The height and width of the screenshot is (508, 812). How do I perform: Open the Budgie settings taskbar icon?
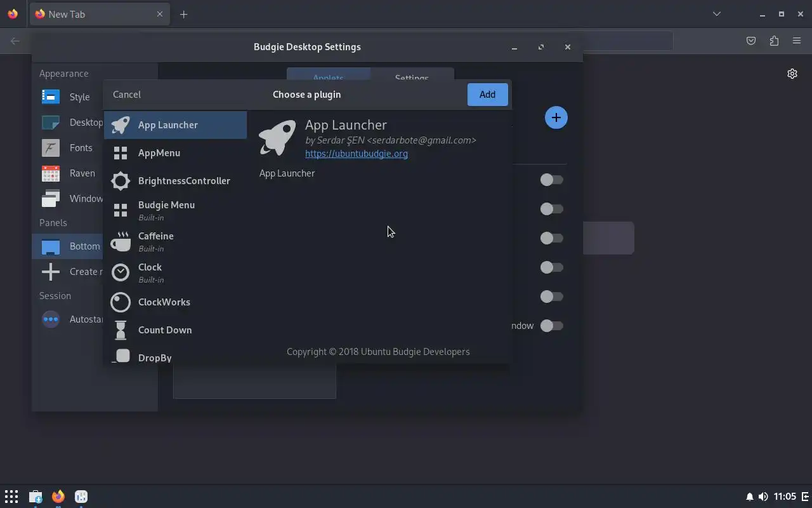(81, 497)
